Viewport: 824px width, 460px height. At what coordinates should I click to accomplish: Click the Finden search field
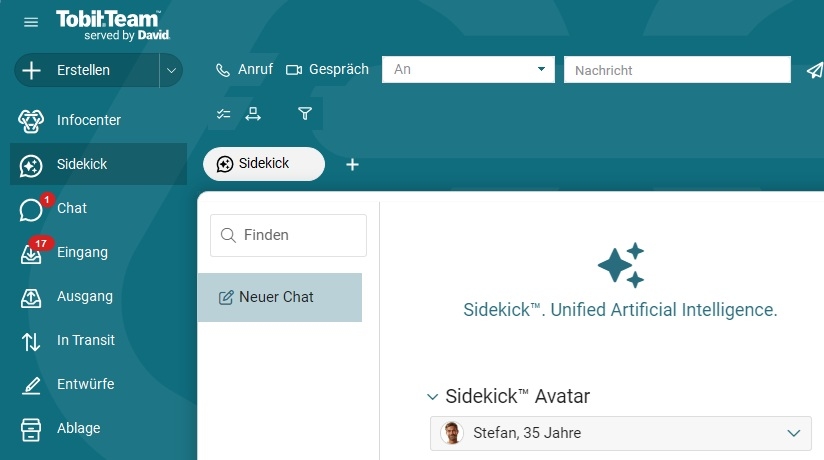[289, 235]
